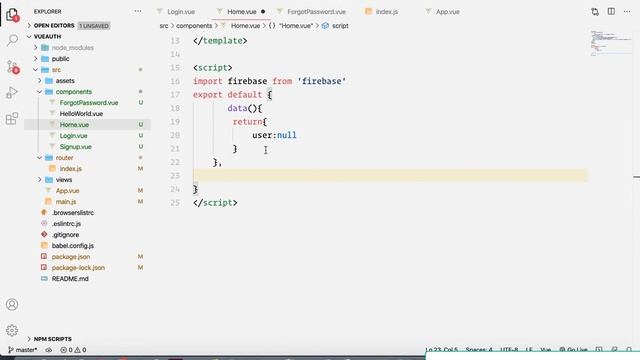Click the code minimap preview
The image size is (640, 360).
[610, 42]
